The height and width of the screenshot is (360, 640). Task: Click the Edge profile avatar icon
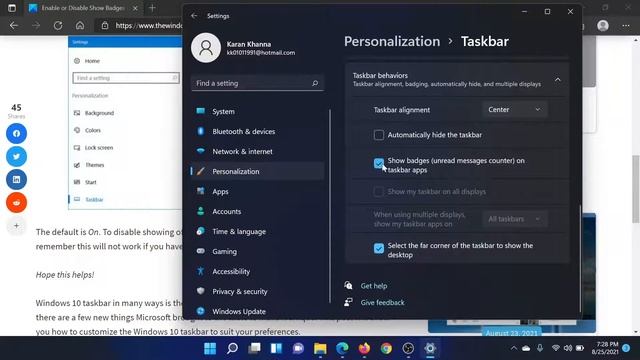603,25
